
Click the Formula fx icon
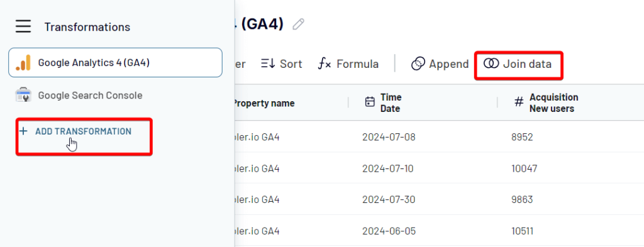(325, 63)
